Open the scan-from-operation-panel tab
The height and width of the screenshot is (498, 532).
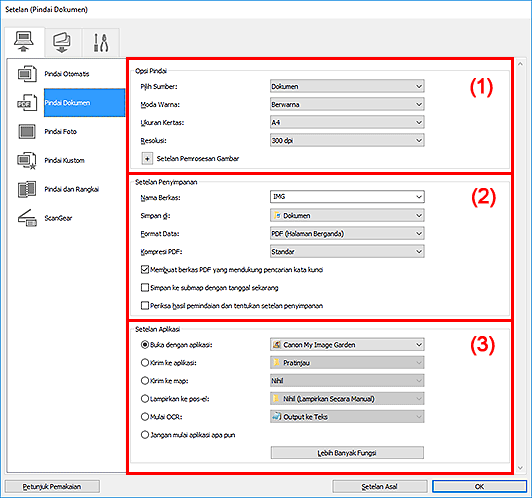62,42
